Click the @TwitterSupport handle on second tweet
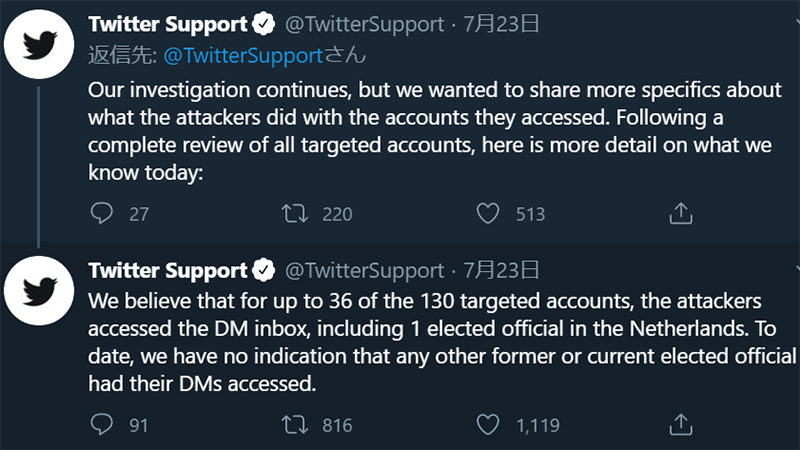The image size is (800, 450). (x=365, y=270)
